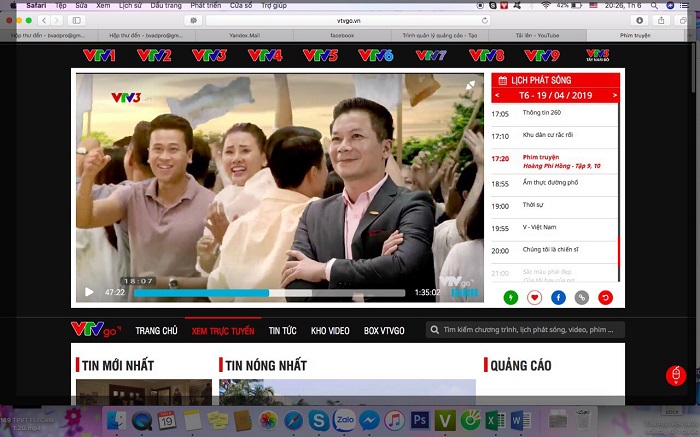The width and height of the screenshot is (700, 437).
Task: Click the green lightning round button
Action: (x=511, y=297)
